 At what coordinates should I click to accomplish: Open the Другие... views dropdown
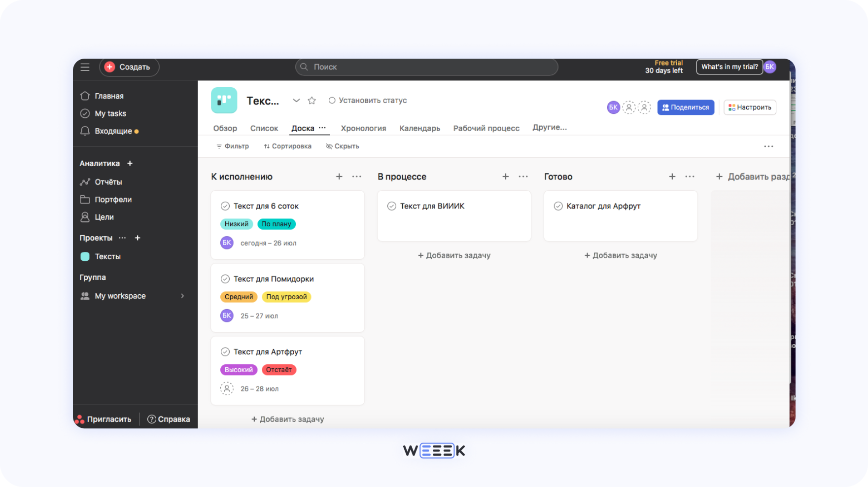pyautogui.click(x=549, y=127)
